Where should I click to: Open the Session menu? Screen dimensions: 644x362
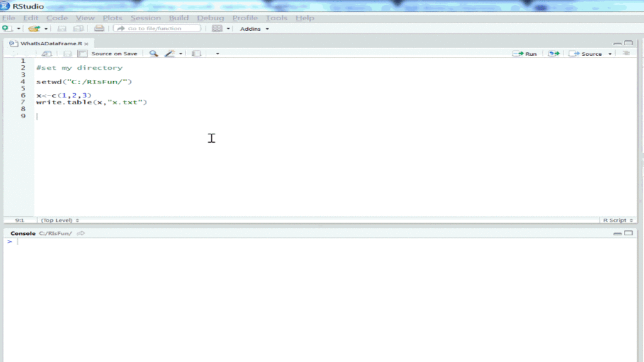(x=145, y=18)
